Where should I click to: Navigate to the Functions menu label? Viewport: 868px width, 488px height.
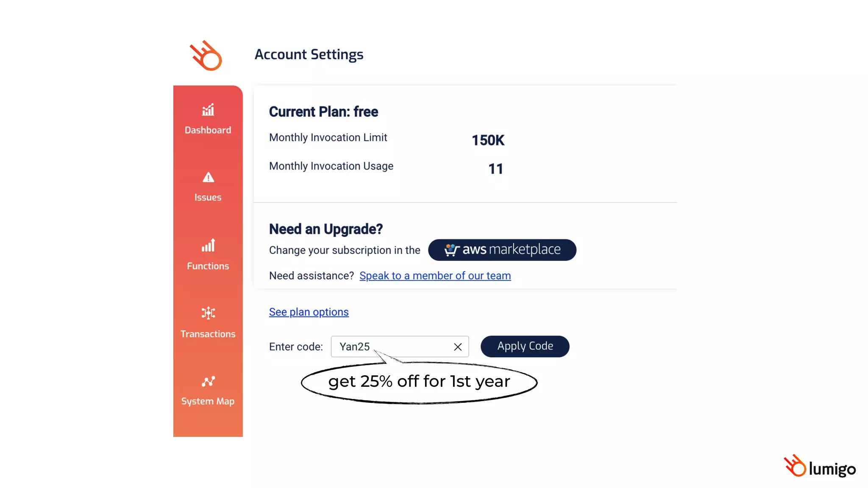coord(208,266)
